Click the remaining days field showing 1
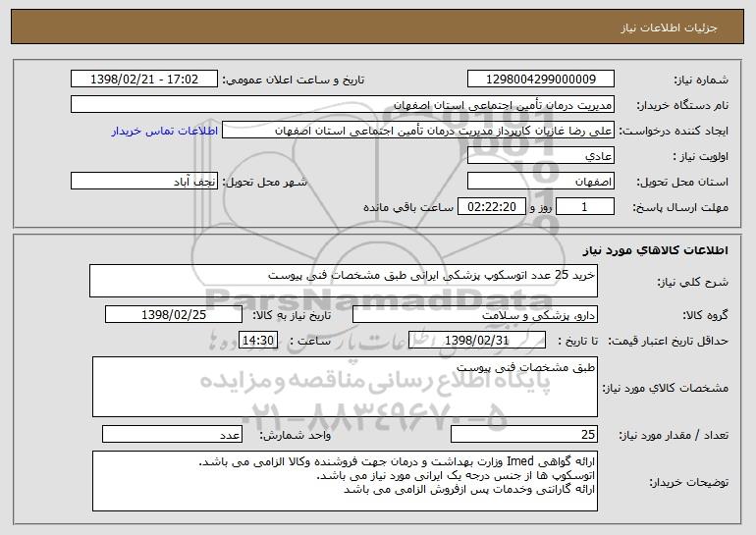This screenshot has width=756, height=535. click(x=585, y=207)
